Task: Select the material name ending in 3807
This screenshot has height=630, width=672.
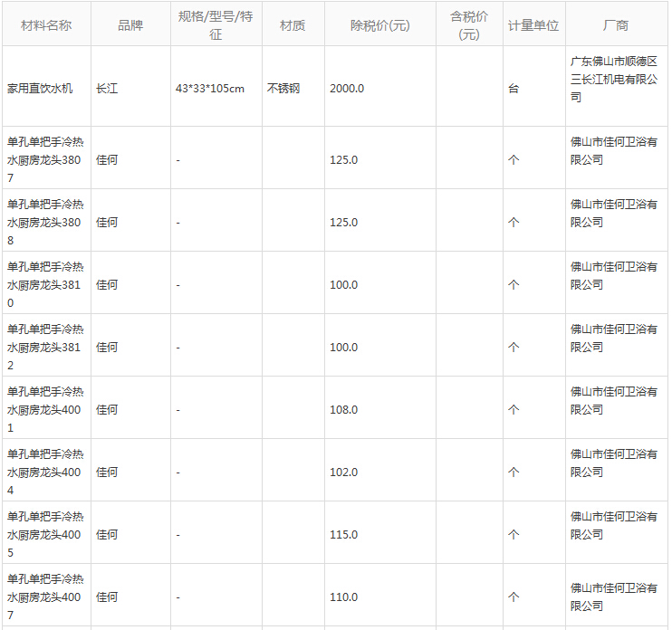Action: [x=45, y=159]
